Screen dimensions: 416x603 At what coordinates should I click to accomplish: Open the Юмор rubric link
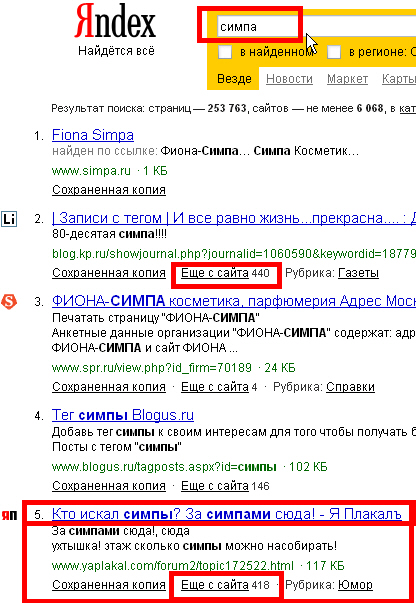coord(355,585)
